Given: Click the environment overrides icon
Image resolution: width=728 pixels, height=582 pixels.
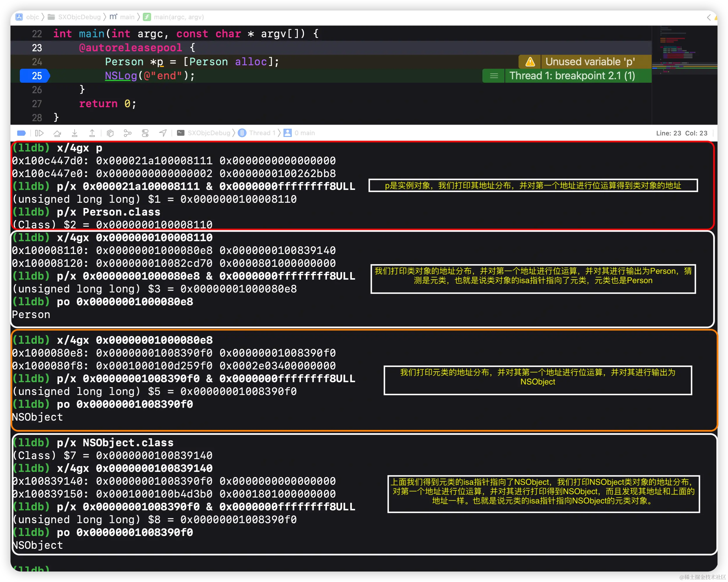Looking at the screenshot, I should click(145, 133).
